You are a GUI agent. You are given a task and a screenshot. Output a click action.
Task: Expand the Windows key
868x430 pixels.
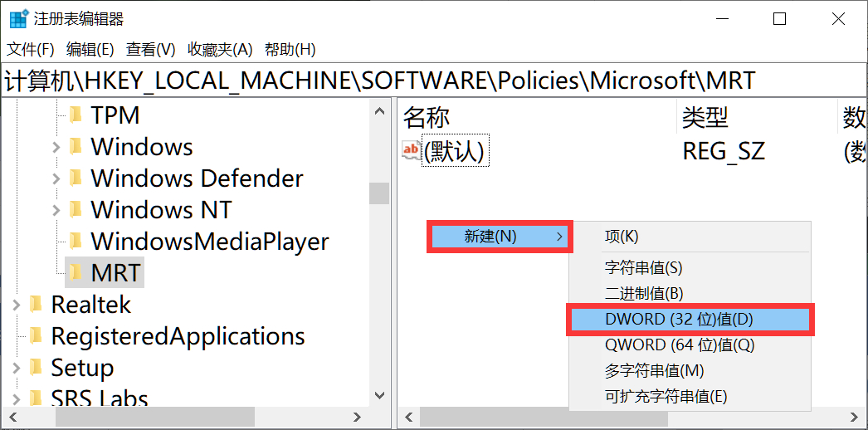56,147
